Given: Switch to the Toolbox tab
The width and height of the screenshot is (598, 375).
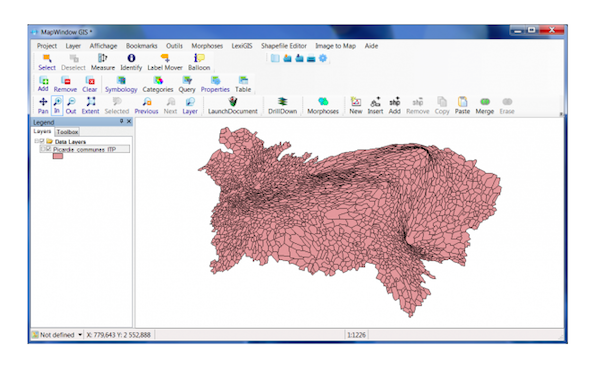Looking at the screenshot, I should [67, 132].
